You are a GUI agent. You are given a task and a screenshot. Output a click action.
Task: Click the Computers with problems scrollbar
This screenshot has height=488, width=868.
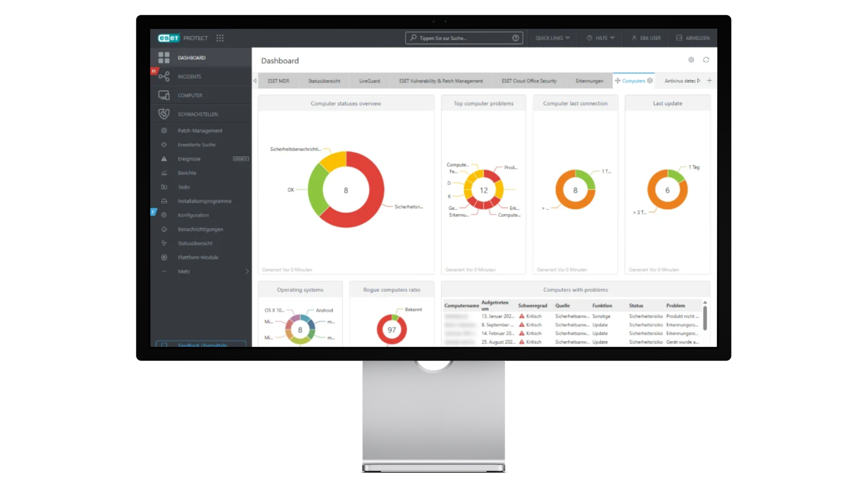[x=705, y=318]
